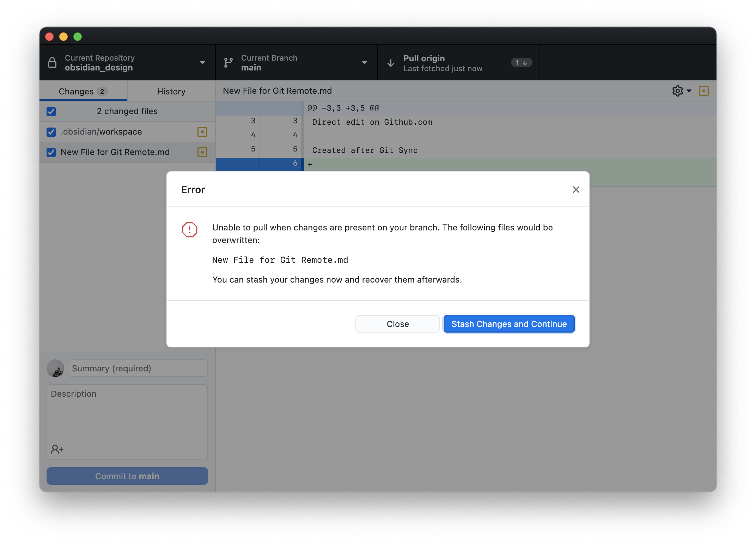This screenshot has width=756, height=544.
Task: Click the Current Branch dropdown arrow
Action: coord(365,63)
